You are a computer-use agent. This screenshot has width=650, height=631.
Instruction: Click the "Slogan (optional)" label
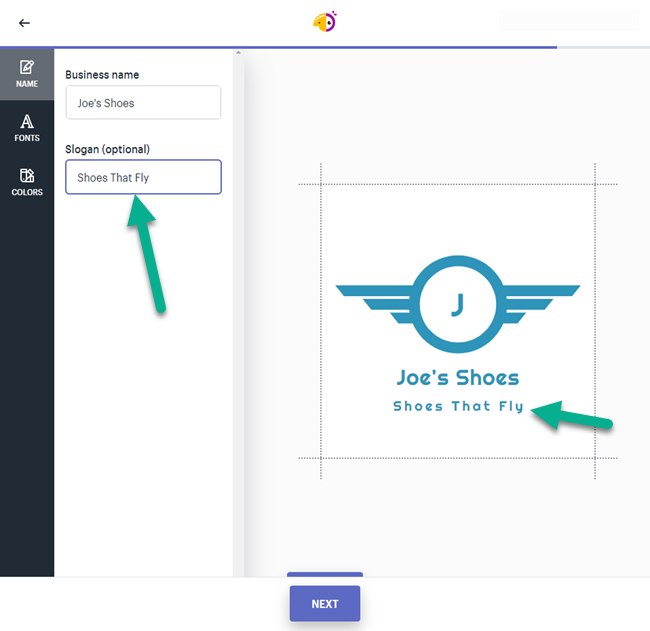[107, 150]
